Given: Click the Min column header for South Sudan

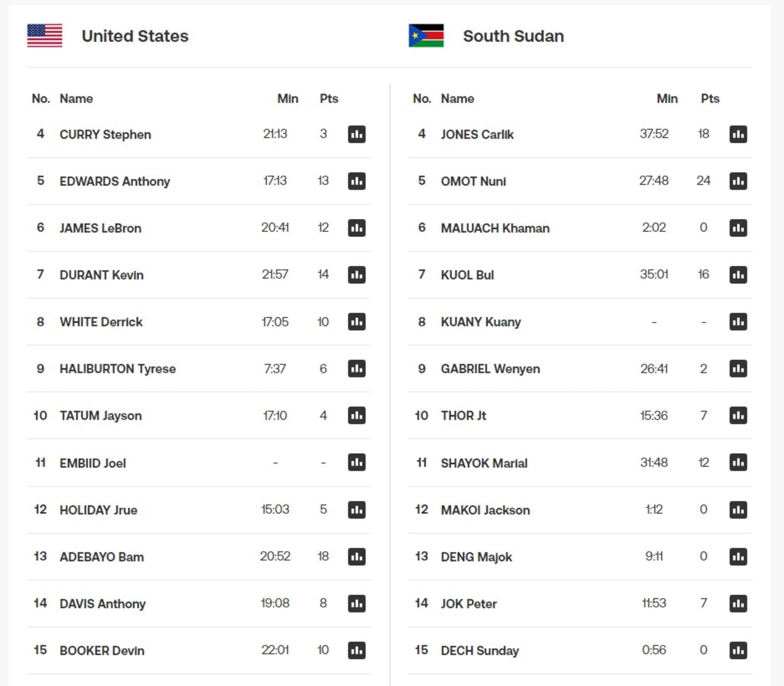Looking at the screenshot, I should click(x=667, y=99).
